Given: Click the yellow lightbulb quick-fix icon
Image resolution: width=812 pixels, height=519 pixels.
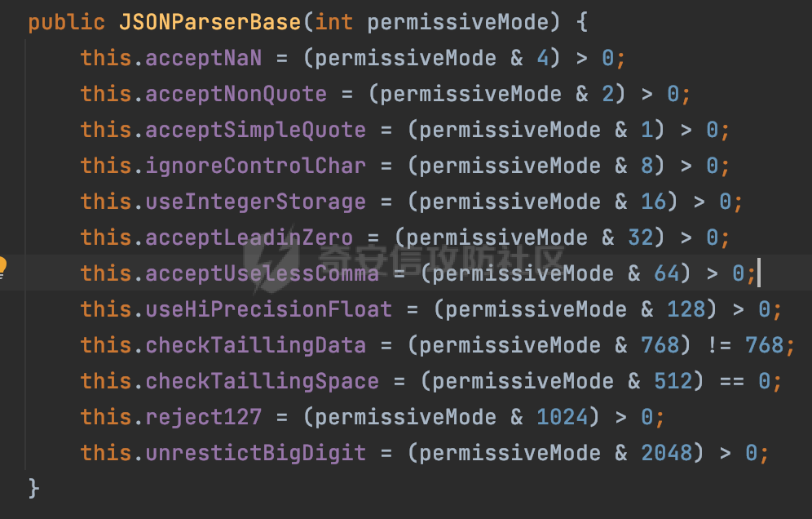Looking at the screenshot, I should (2, 267).
